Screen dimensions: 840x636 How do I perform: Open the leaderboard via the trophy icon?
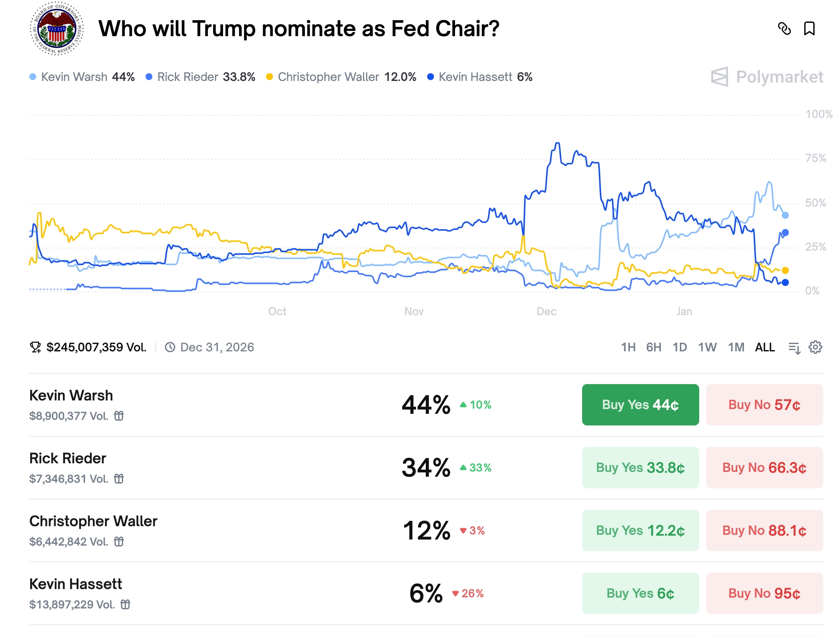click(x=36, y=347)
